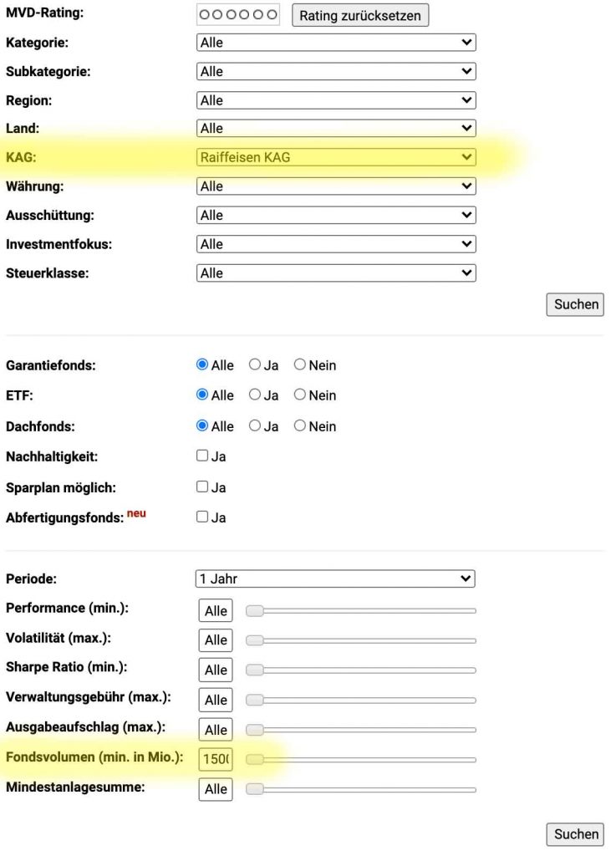
Task: Select Ja for ETF
Action: [255, 395]
